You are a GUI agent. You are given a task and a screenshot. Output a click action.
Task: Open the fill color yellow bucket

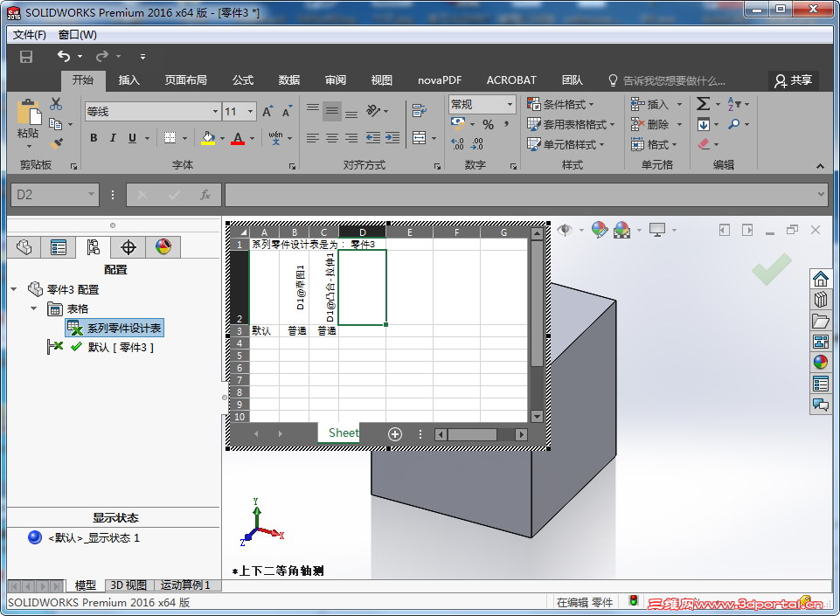208,138
